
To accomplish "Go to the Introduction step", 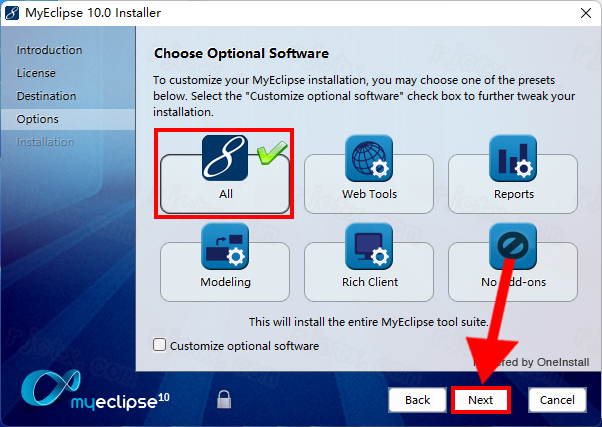I will point(50,50).
